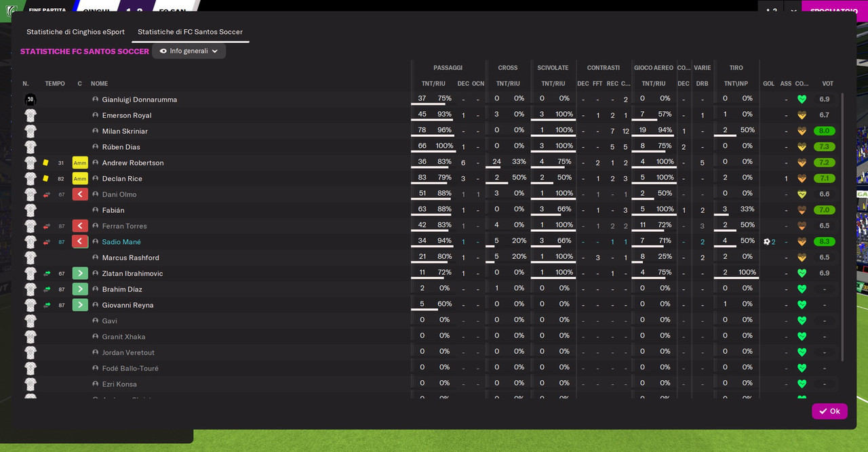The image size is (868, 452).
Task: Click the Amm badge in Andrew Robertson's row
Action: tap(80, 163)
